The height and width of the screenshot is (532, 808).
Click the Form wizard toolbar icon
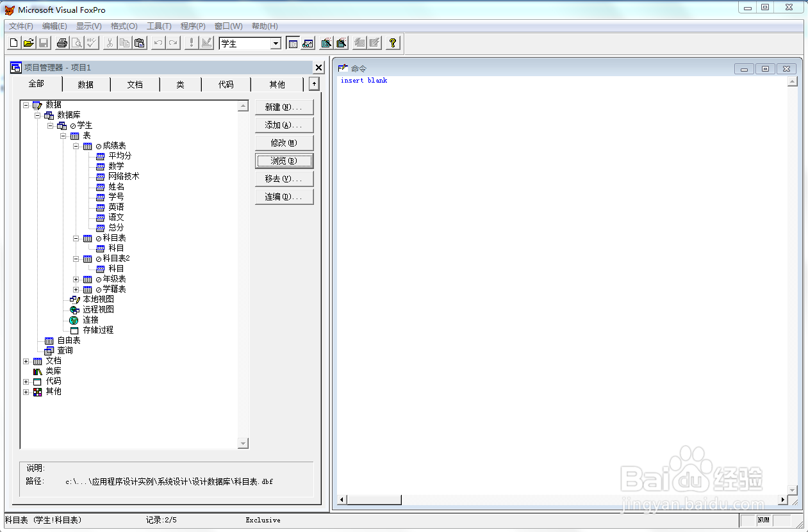click(326, 43)
